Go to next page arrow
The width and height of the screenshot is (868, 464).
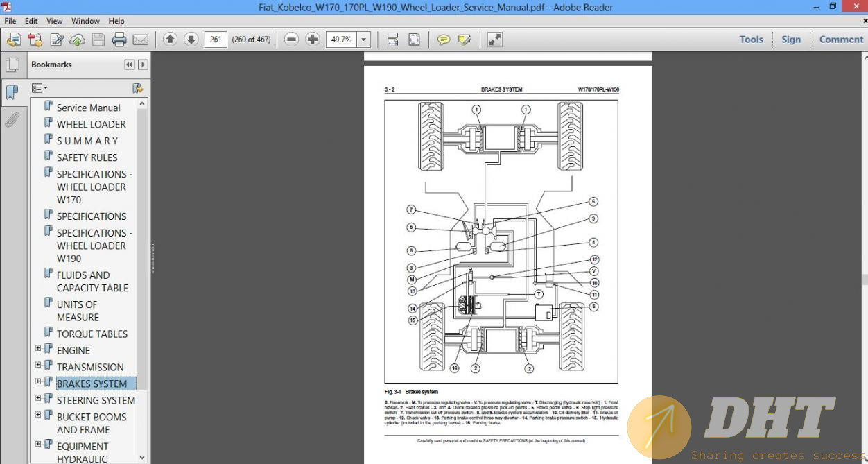tap(191, 40)
